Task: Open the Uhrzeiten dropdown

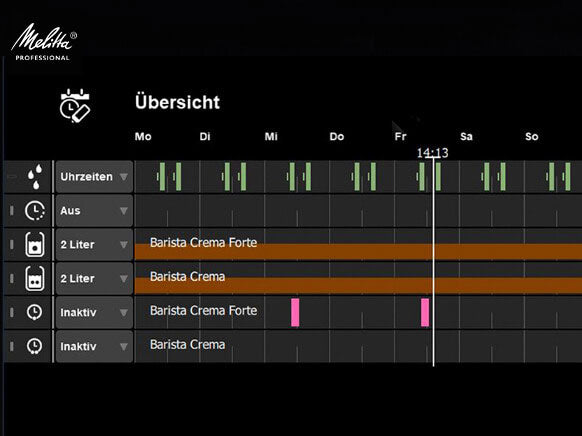Action: [94, 177]
